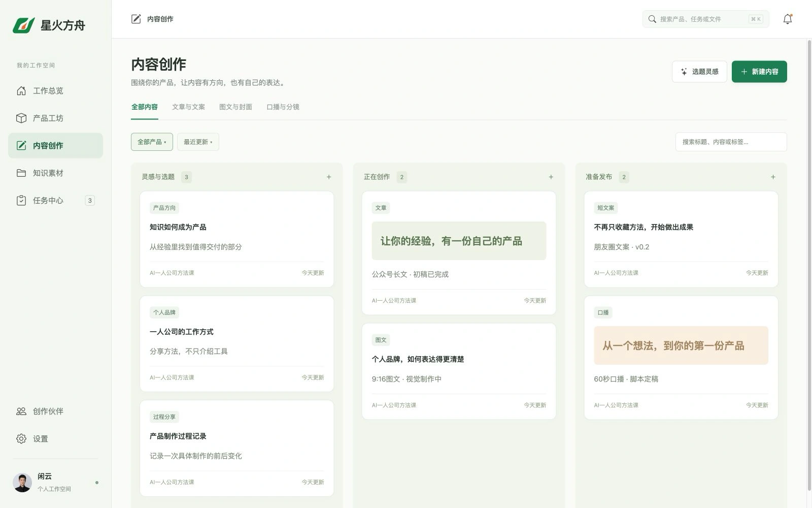
Task: Open 知识素材 folder icon in sidebar
Action: tap(21, 173)
